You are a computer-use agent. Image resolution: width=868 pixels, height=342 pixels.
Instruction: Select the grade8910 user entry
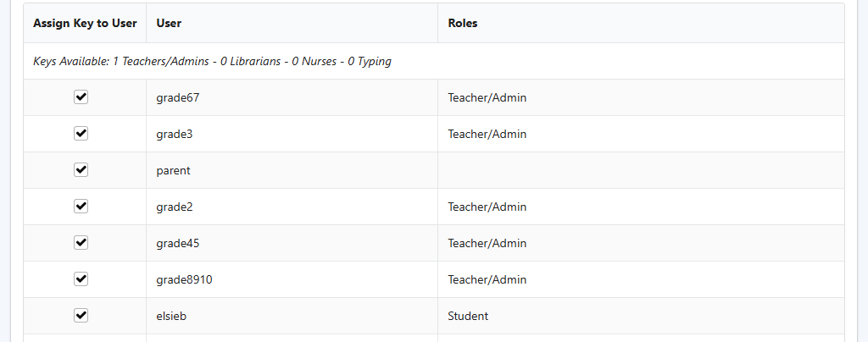point(184,279)
